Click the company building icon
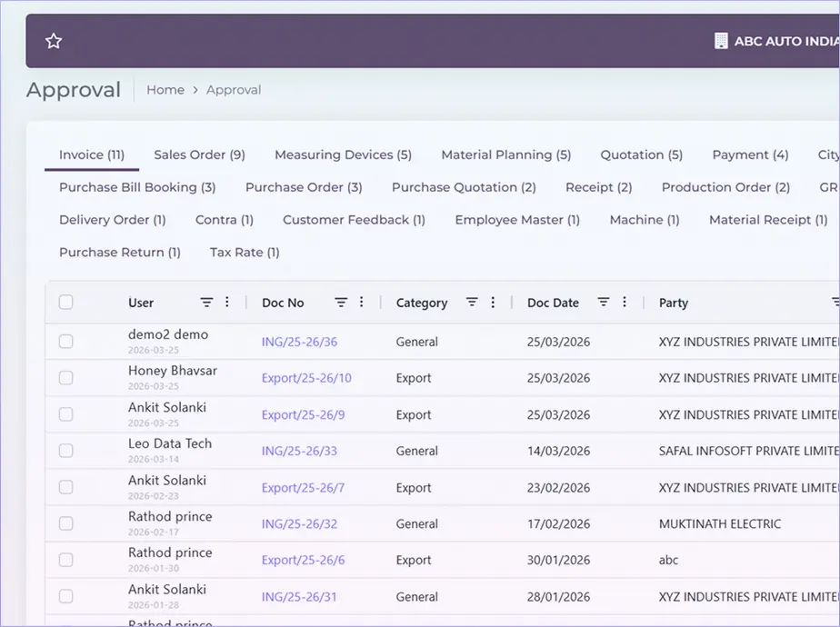840x627 pixels. (721, 41)
